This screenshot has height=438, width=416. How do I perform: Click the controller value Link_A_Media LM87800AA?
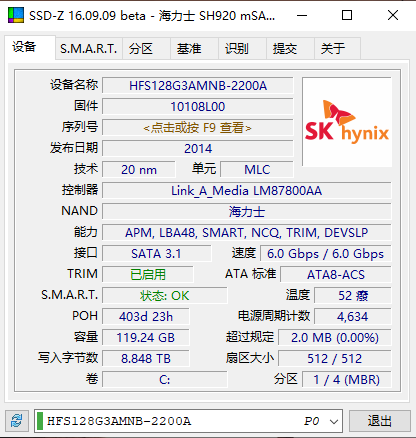[x=247, y=191]
